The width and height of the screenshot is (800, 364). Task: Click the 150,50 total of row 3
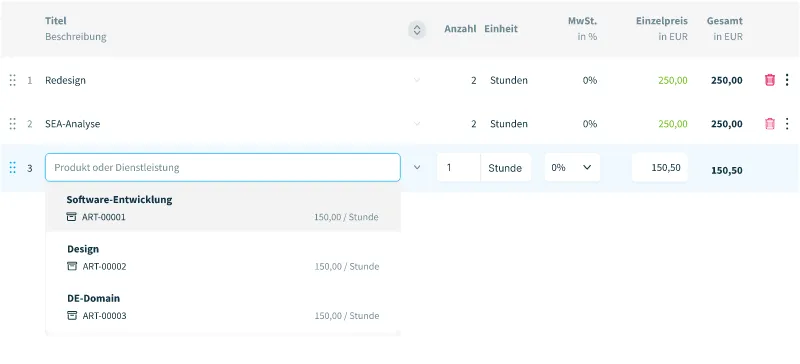click(x=727, y=171)
